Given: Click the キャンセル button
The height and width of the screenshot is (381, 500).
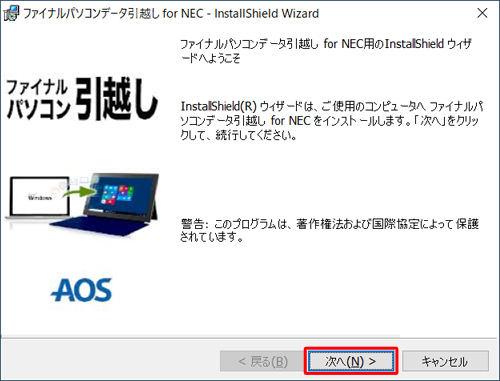Looking at the screenshot, I should pyautogui.click(x=445, y=361).
